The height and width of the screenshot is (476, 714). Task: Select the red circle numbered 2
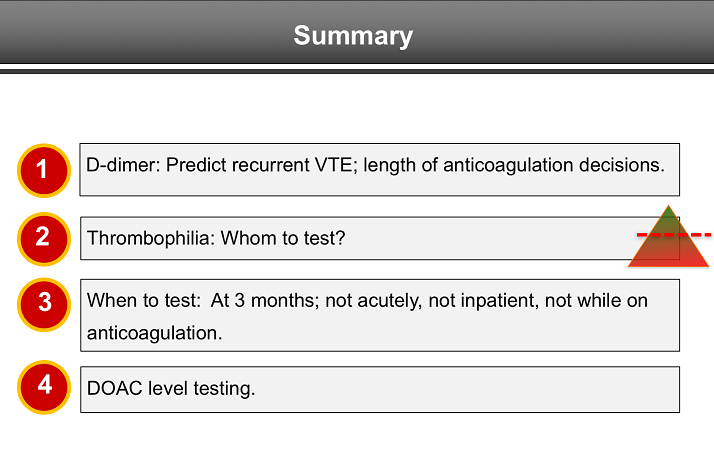point(43,238)
